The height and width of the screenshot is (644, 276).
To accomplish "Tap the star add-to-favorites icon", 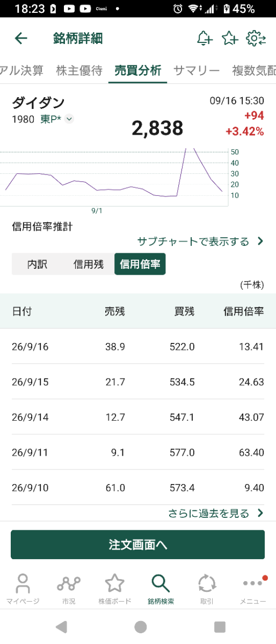I will pos(230,39).
